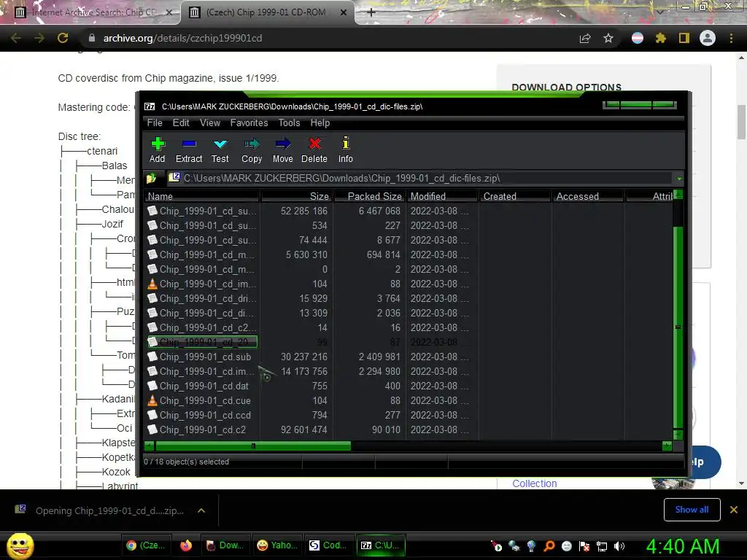This screenshot has height=560, width=747.
Task: Click the file icon of Chip_1999-01_cd.sub
Action: [152, 356]
